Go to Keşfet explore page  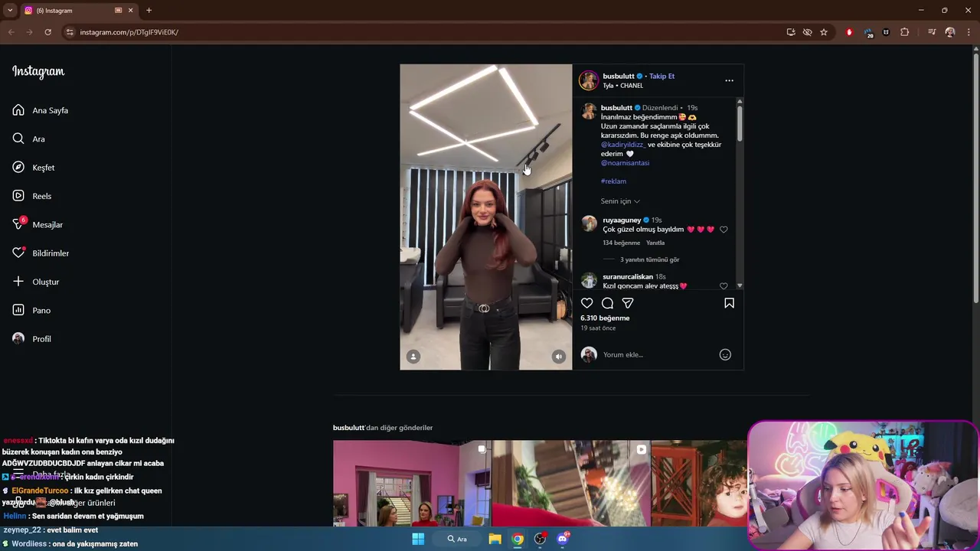click(x=34, y=168)
